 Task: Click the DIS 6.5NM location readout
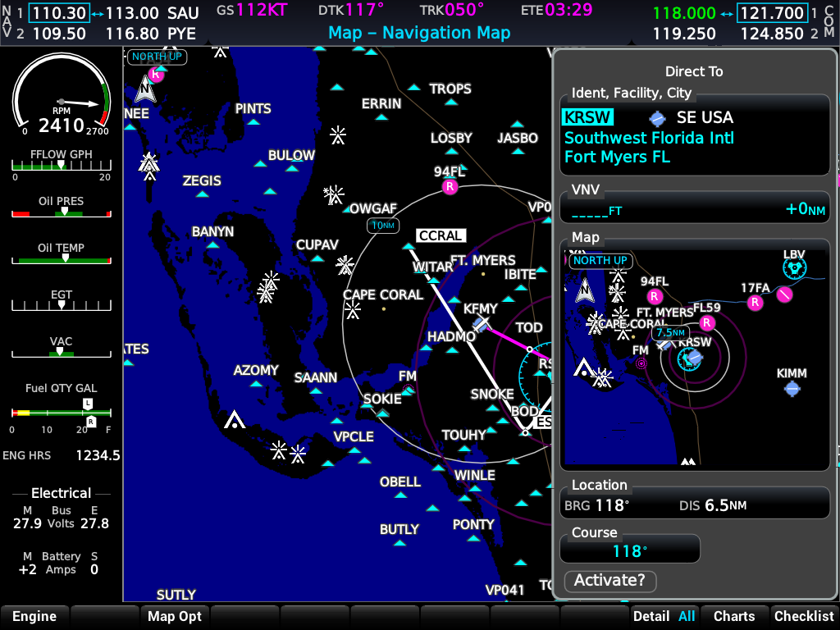[x=713, y=505]
